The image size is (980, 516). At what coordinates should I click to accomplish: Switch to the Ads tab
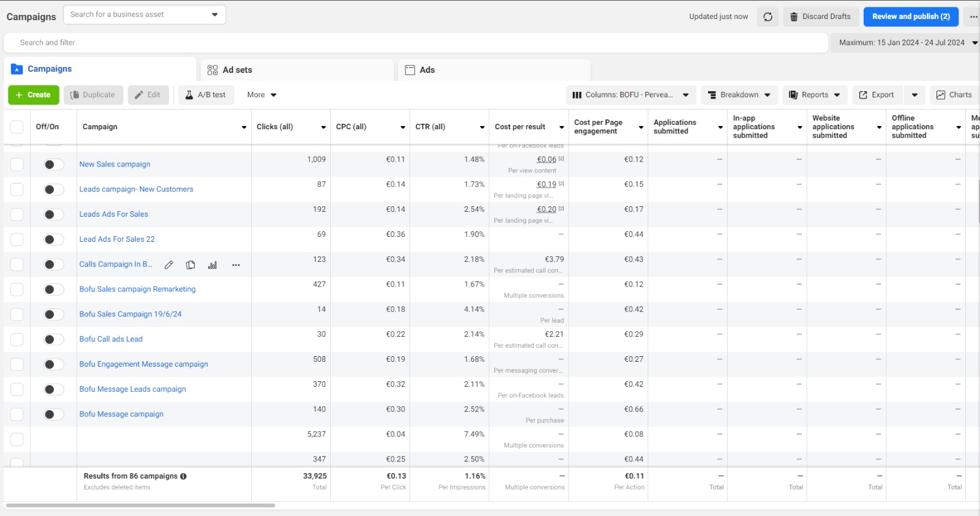tap(494, 70)
